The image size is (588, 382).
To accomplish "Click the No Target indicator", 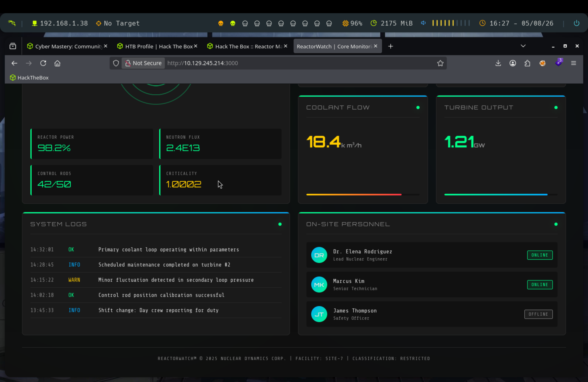I will click(x=118, y=23).
